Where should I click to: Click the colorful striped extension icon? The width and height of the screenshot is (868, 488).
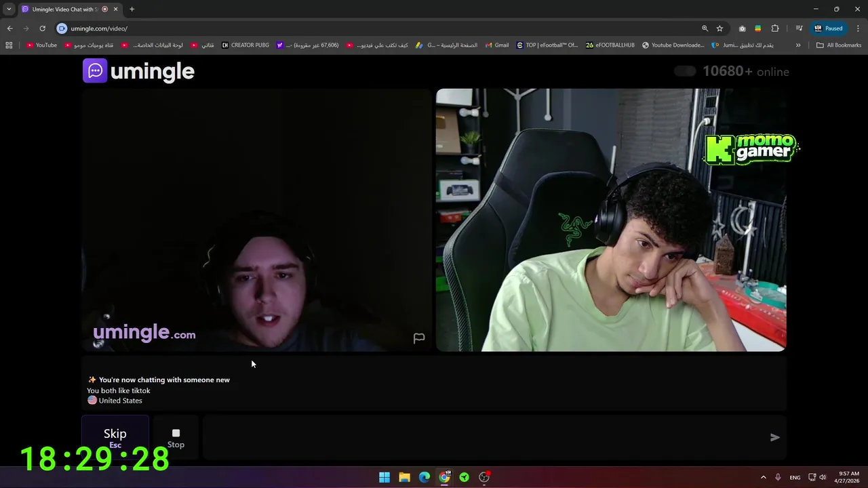pos(757,28)
